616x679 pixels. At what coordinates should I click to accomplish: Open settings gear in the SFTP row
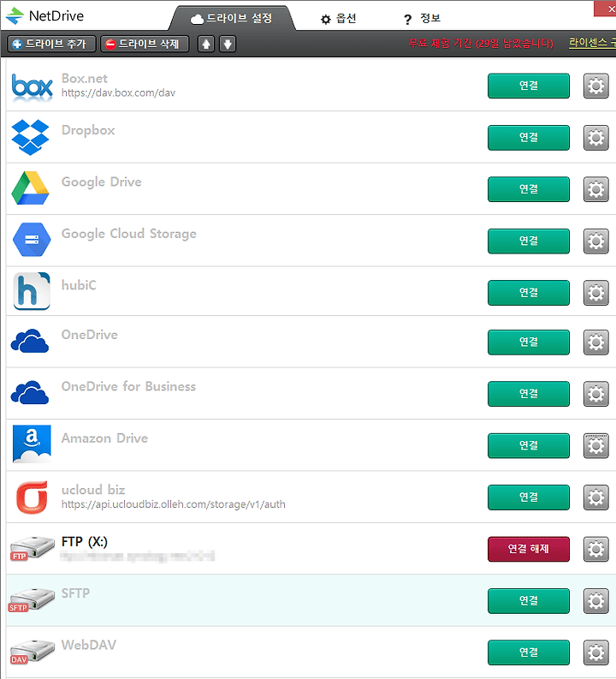coord(595,600)
